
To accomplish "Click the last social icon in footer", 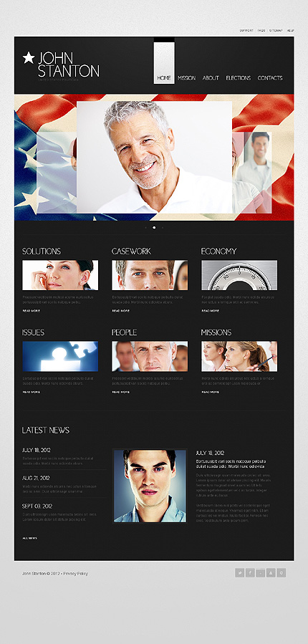I will point(281,572).
